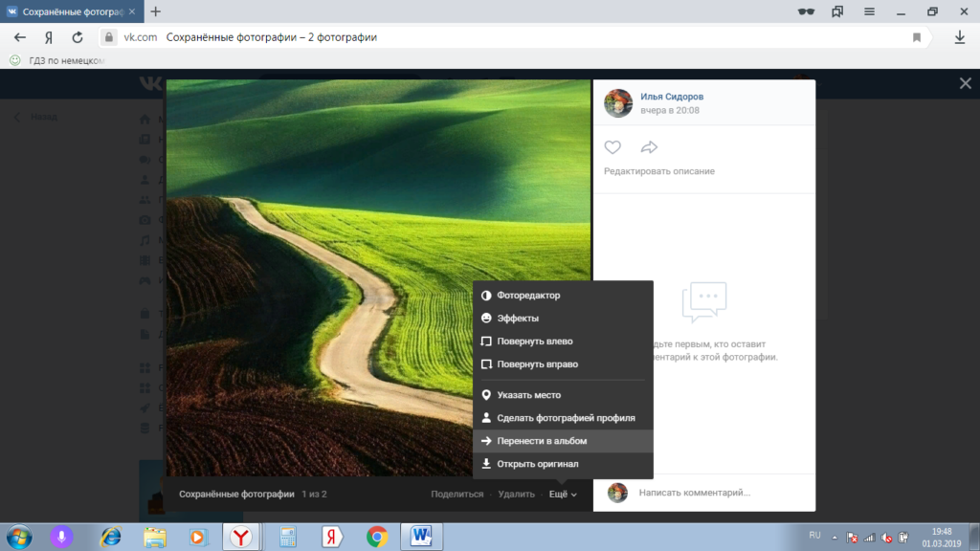
Task: Open Яндекс browser downloads arrow icon
Action: click(959, 37)
